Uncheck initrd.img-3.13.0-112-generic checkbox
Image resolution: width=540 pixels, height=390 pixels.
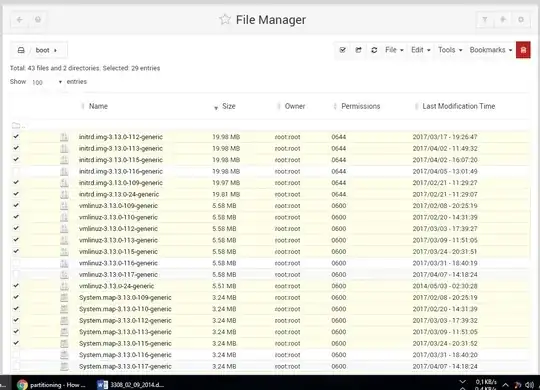[16, 136]
